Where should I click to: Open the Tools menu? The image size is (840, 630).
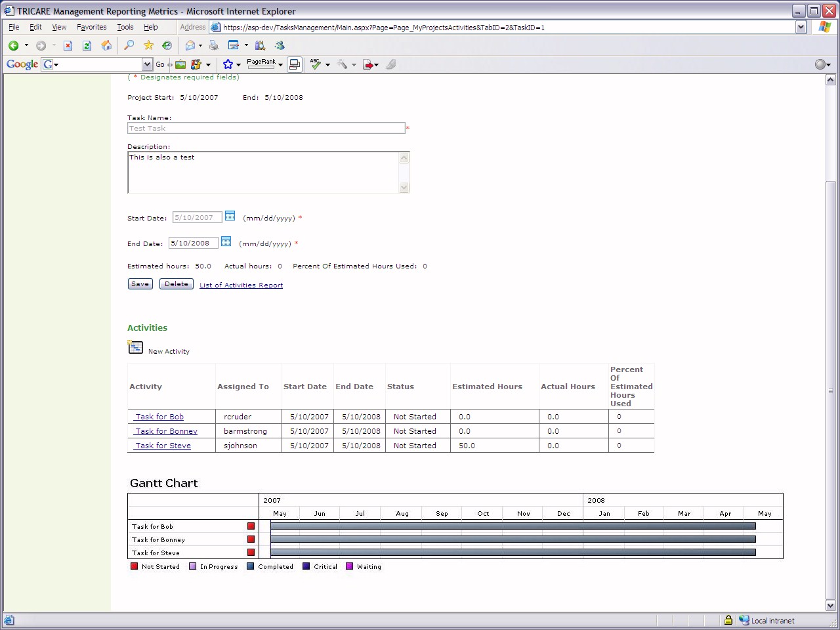pos(125,27)
